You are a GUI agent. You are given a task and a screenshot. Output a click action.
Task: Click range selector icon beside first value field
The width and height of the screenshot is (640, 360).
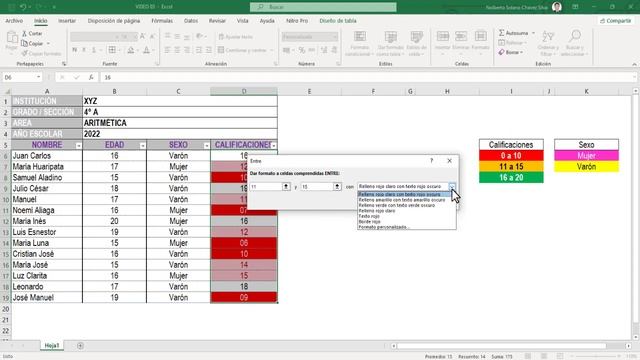point(286,187)
